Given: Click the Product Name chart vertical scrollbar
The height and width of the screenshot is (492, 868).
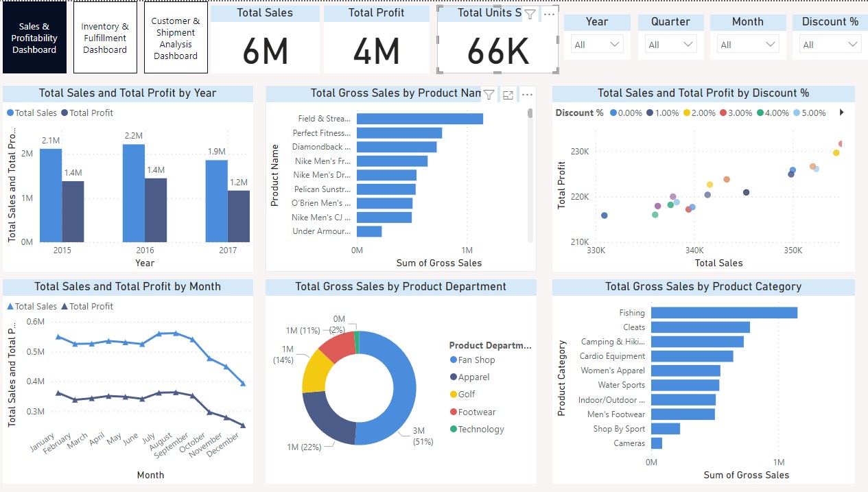Looking at the screenshot, I should 530,114.
